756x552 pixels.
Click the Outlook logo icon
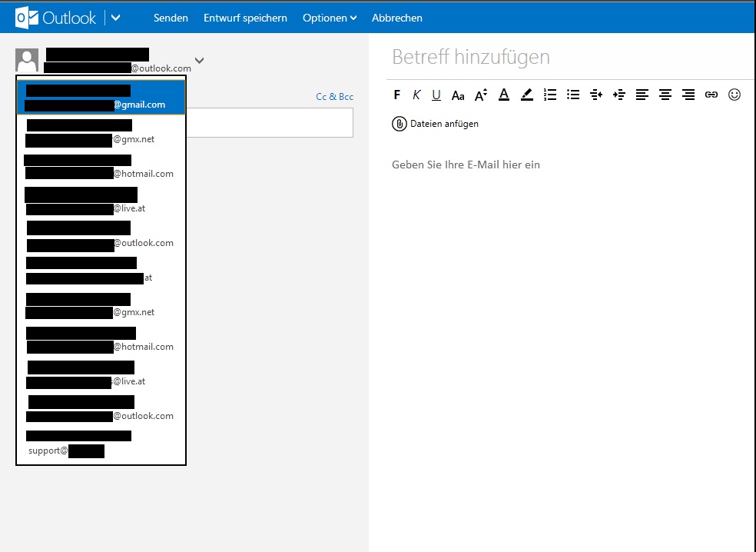[x=27, y=18]
